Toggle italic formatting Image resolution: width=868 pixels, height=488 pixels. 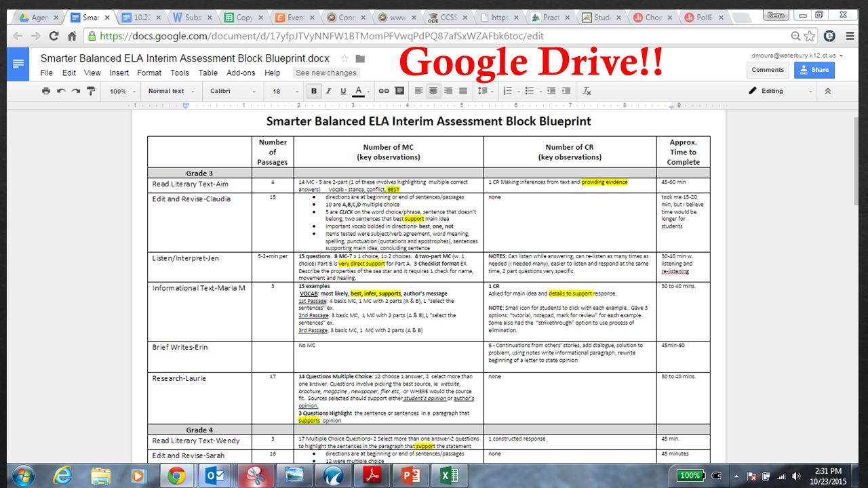point(328,91)
